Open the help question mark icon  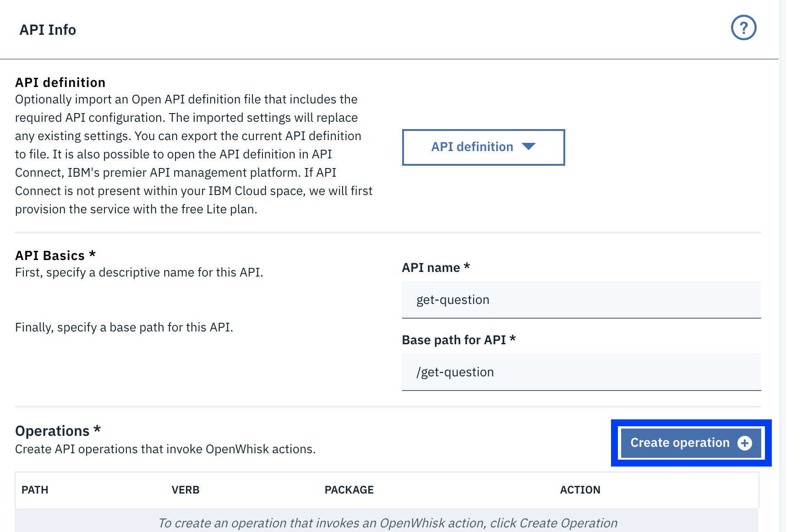click(x=743, y=28)
